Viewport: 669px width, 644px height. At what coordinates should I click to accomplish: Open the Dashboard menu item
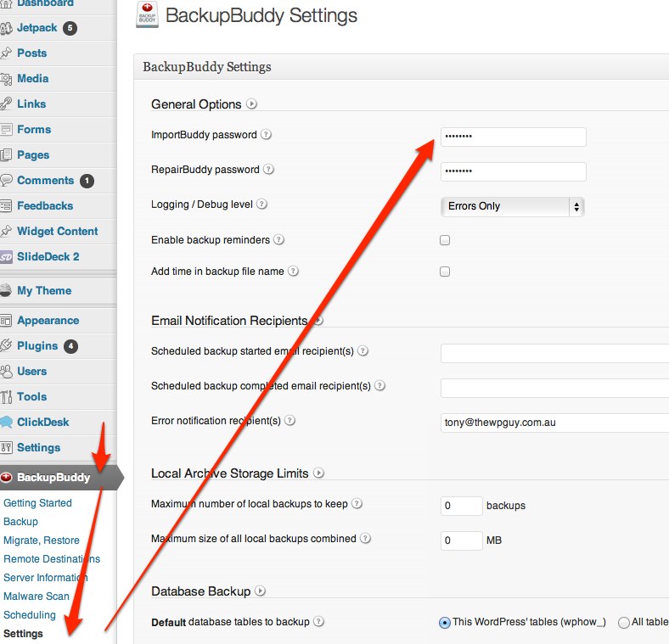(45, 3)
